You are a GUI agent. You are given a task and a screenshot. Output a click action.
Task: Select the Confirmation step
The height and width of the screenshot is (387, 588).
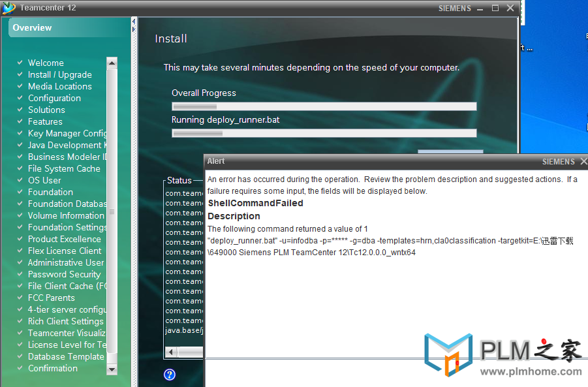coord(53,368)
